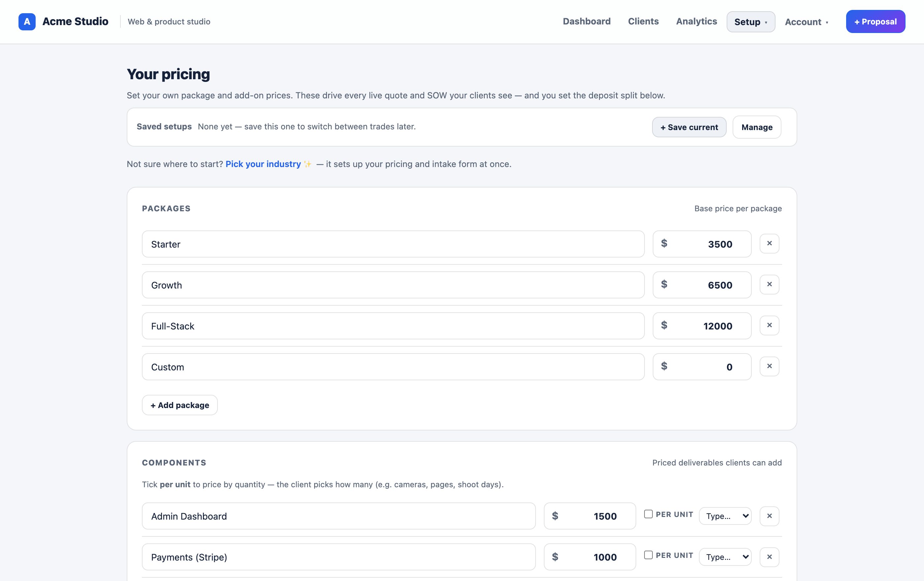Image resolution: width=924 pixels, height=581 pixels.
Task: Edit the Admin Dashboard component name
Action: 339,516
